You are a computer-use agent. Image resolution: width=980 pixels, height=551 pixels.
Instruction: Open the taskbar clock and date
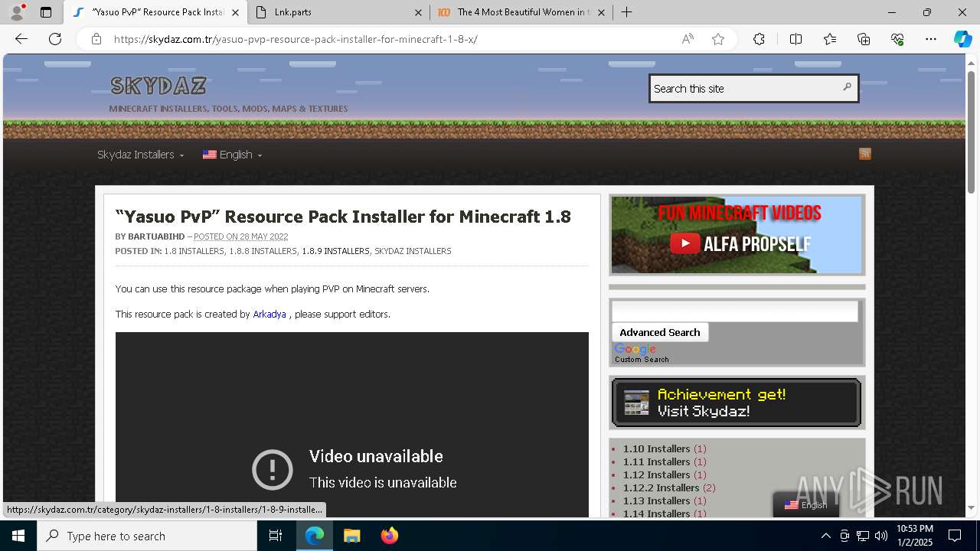(x=915, y=536)
